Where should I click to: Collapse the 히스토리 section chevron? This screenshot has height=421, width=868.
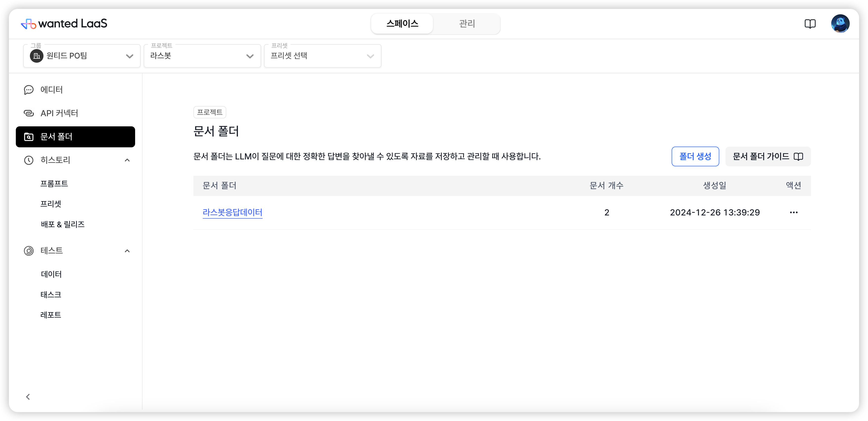(x=127, y=160)
